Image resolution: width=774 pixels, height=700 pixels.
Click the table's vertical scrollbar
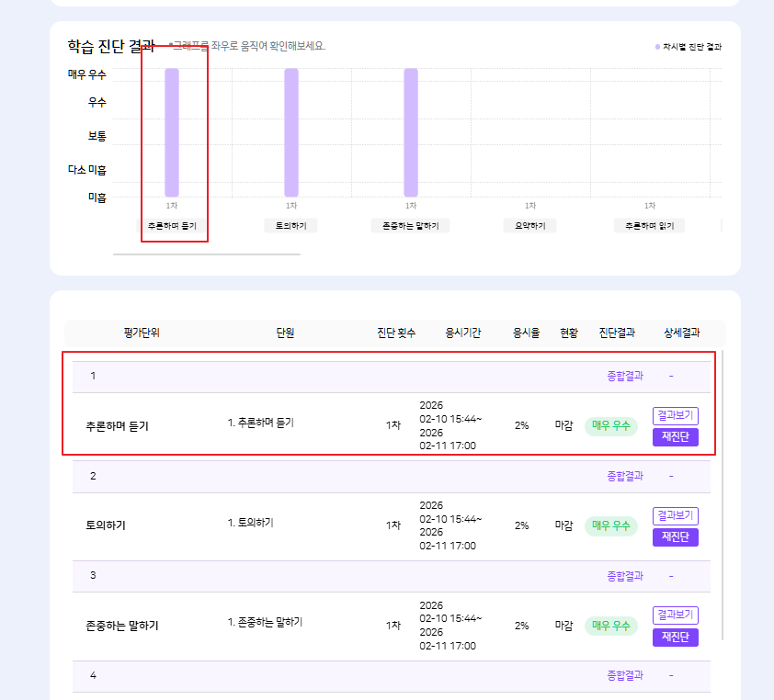tap(723, 496)
